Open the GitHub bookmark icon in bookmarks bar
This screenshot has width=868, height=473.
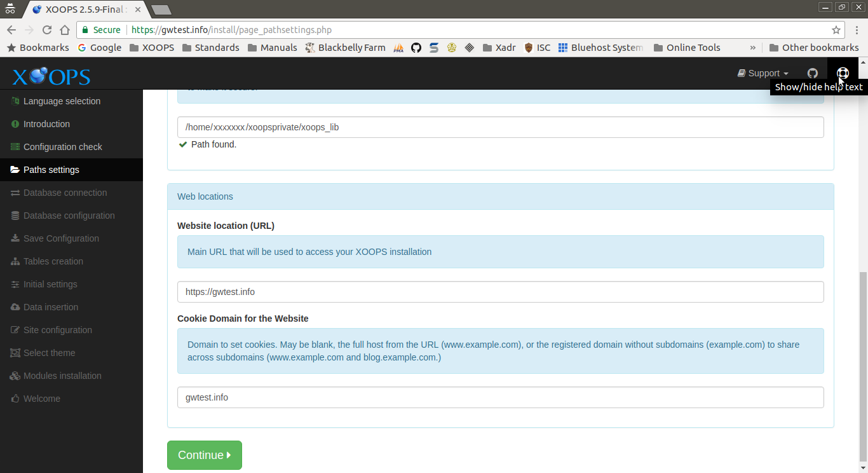pos(416,48)
